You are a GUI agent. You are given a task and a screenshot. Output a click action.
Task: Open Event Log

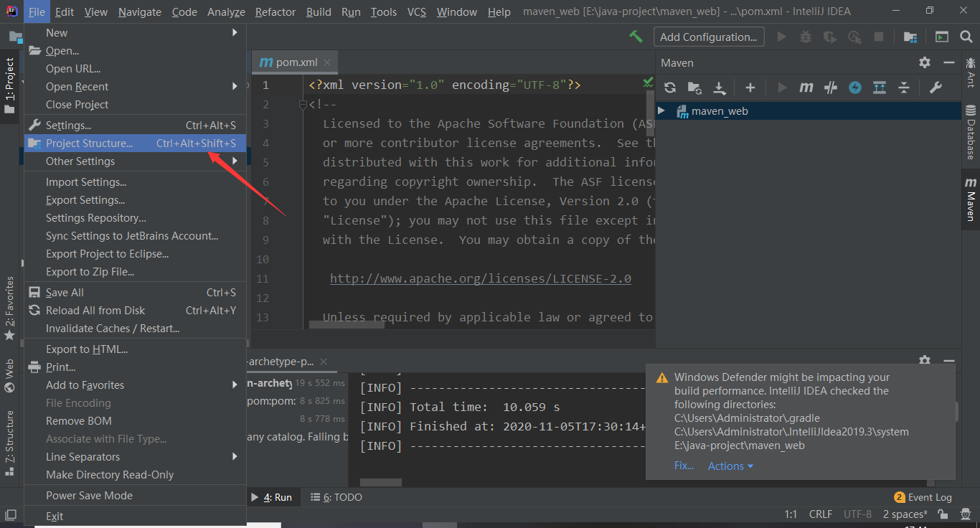(923, 497)
